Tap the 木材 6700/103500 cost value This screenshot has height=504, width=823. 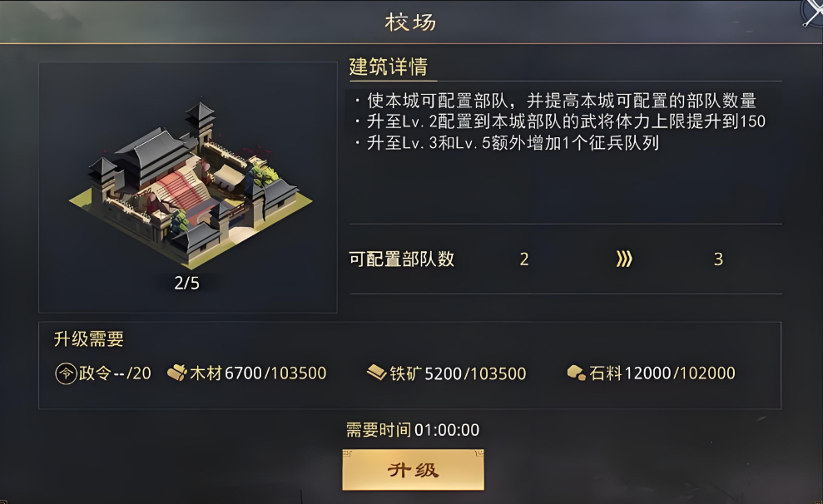coord(255,373)
